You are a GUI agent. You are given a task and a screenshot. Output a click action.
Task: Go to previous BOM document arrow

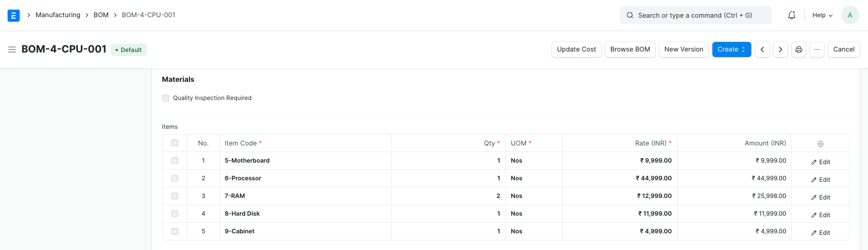tap(762, 49)
